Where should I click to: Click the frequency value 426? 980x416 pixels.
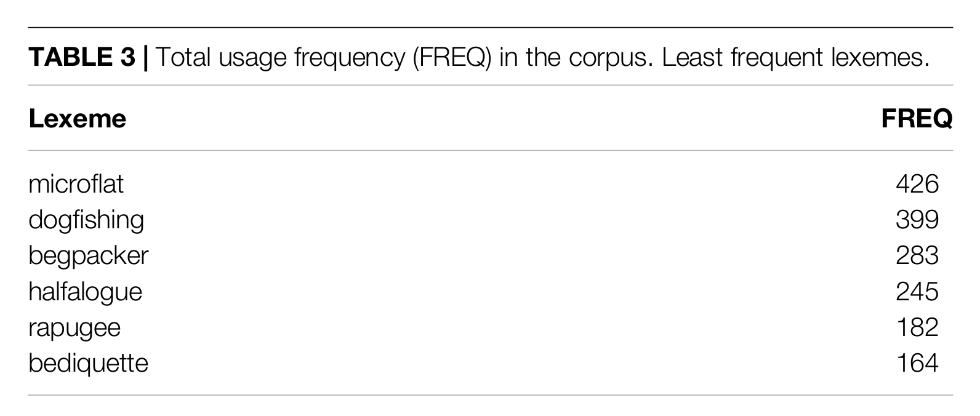917,184
